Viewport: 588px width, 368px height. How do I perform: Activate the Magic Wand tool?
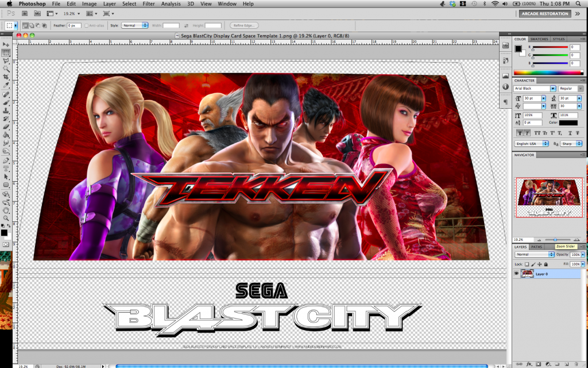6,67
